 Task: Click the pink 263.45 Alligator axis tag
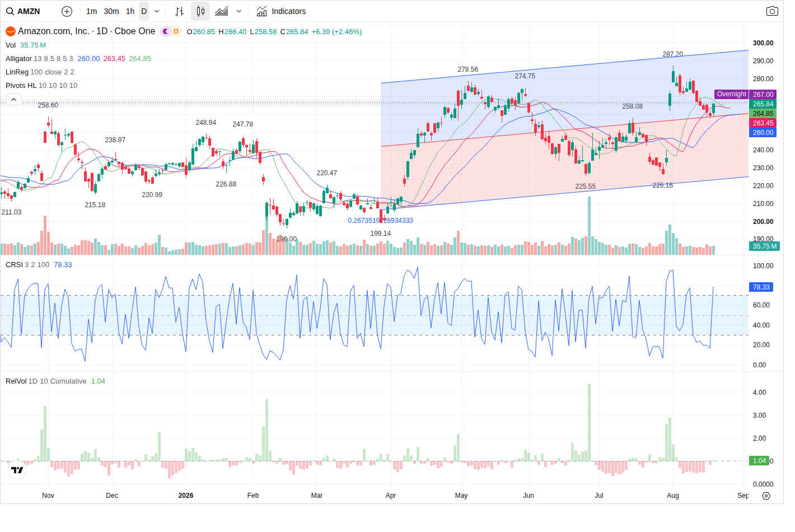click(763, 123)
